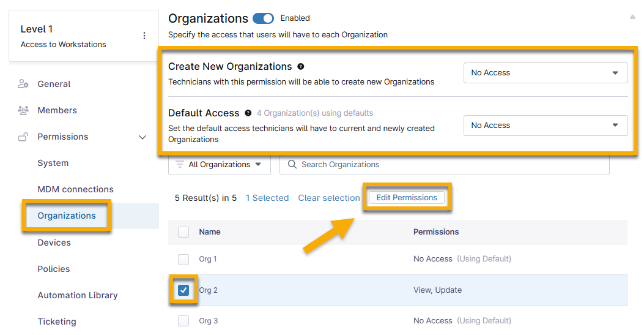This screenshot has height=335, width=644.
Task: Open the Level 1 three-dot options menu
Action: [x=144, y=36]
